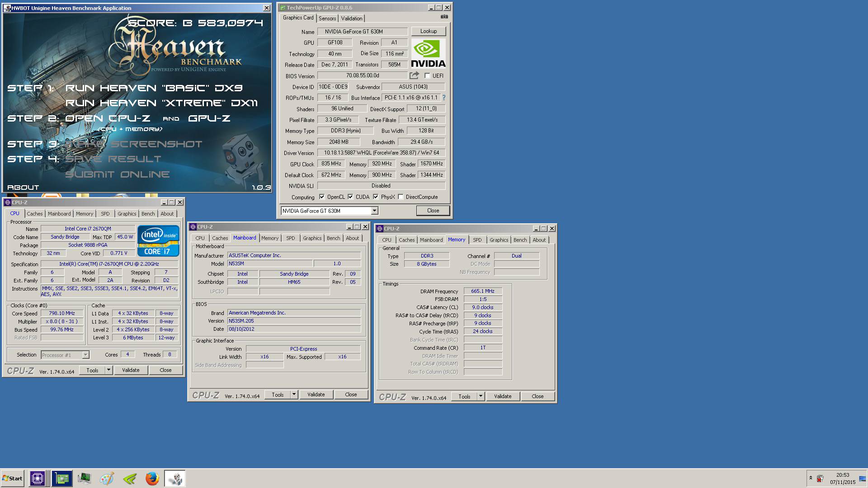Open Firefox from the taskbar
This screenshot has height=488, width=868.
tap(152, 478)
